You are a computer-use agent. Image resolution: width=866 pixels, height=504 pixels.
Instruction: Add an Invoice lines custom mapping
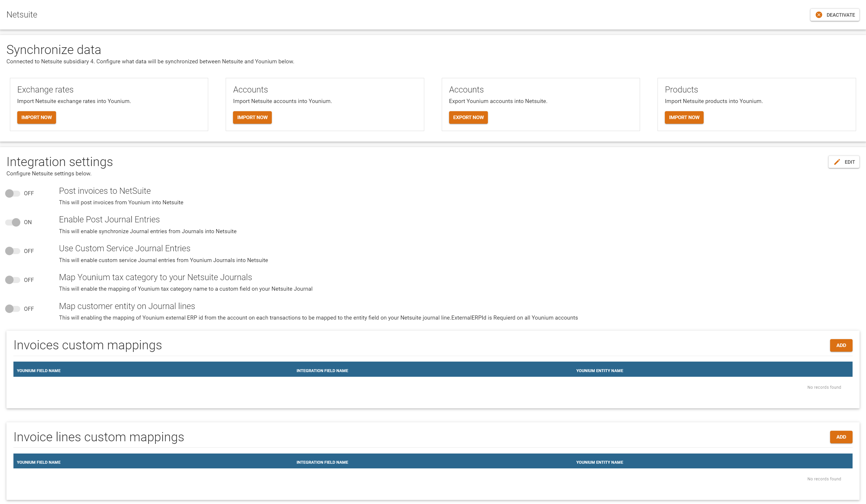tap(841, 437)
